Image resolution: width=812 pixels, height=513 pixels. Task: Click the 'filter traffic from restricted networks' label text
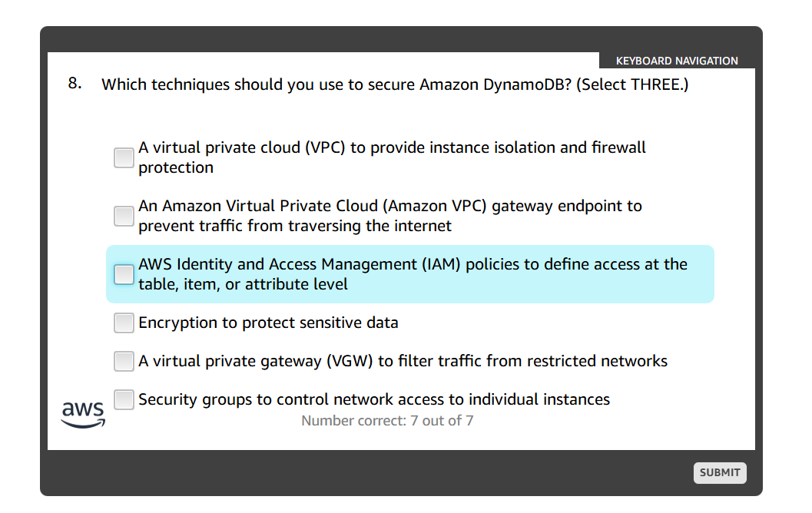tap(532, 361)
